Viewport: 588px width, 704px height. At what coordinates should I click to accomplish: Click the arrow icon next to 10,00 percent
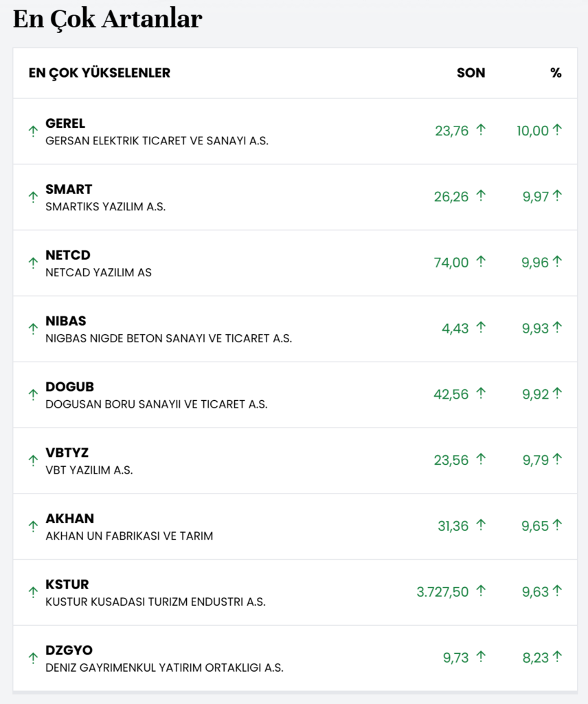557,129
